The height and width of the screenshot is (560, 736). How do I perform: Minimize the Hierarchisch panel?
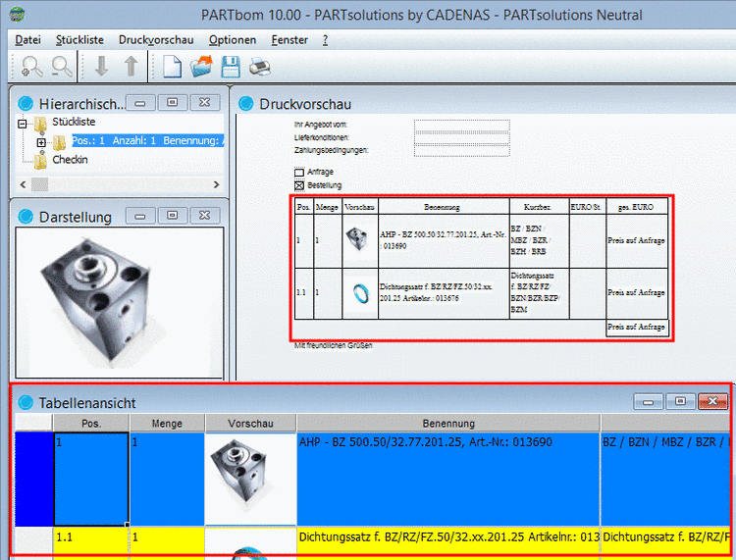tap(140, 103)
